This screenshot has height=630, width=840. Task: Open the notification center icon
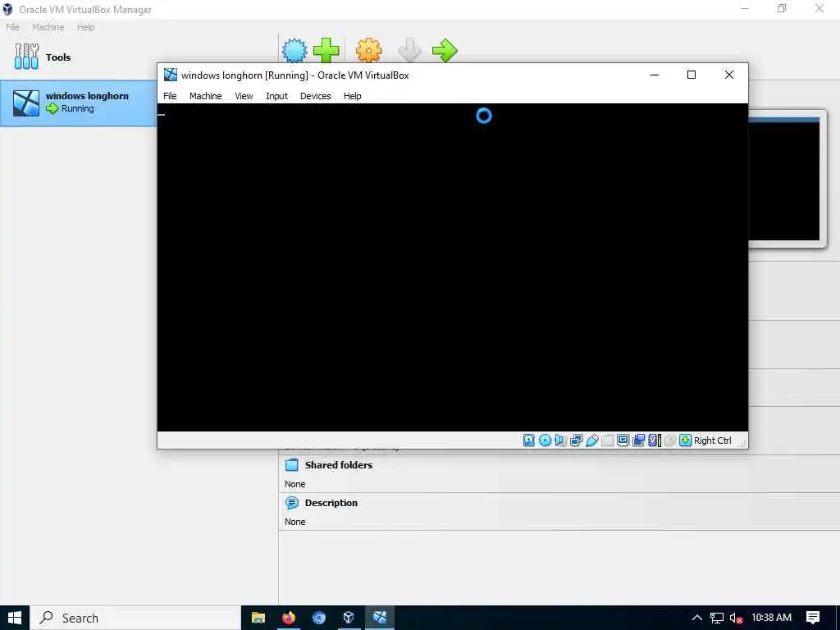(x=813, y=618)
